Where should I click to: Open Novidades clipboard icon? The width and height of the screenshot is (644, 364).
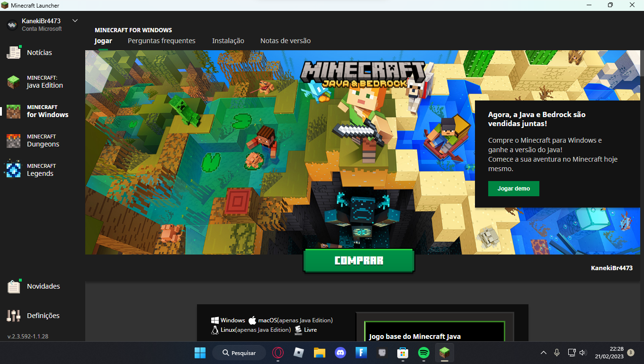click(14, 286)
